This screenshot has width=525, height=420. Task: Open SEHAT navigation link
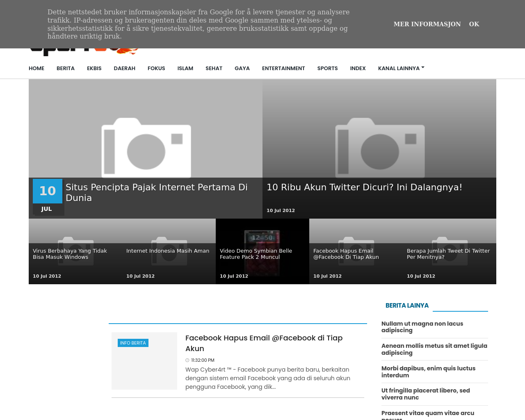(x=214, y=68)
